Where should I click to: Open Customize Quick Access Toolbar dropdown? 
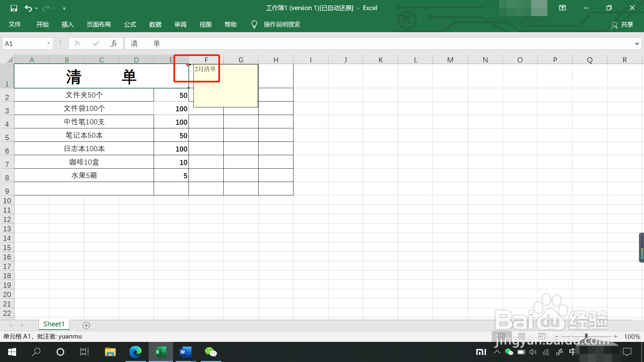pos(64,8)
